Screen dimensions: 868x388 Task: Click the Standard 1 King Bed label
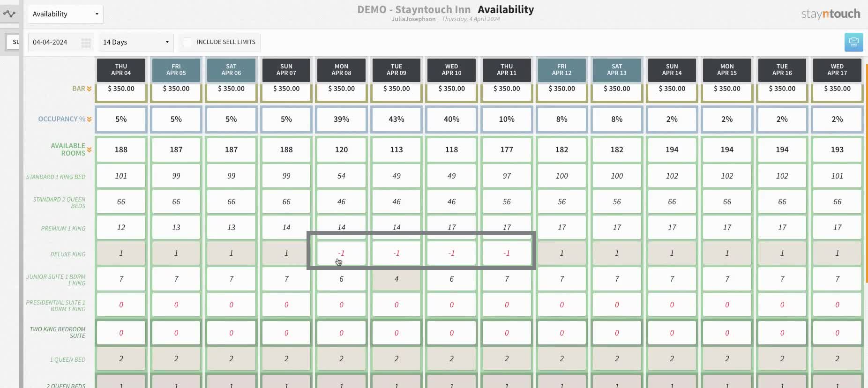(56, 177)
